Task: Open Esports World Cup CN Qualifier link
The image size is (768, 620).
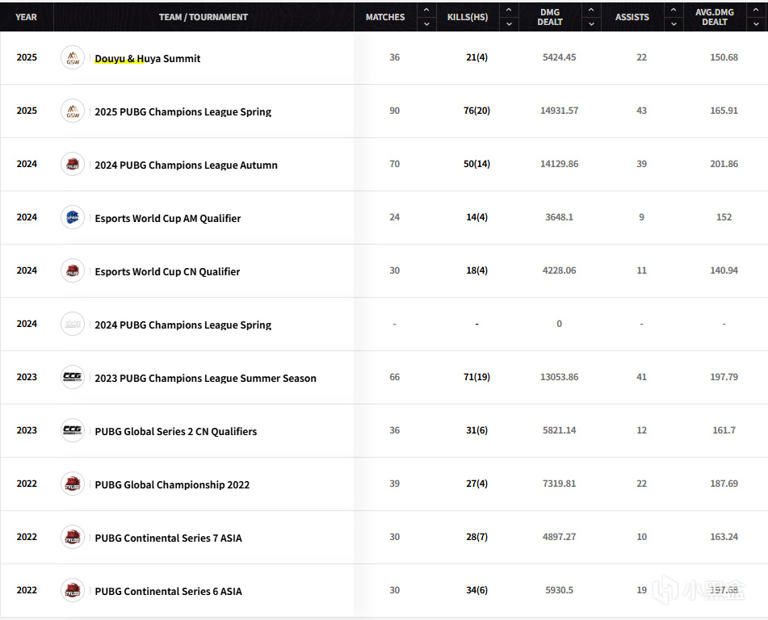Action: [x=167, y=272]
